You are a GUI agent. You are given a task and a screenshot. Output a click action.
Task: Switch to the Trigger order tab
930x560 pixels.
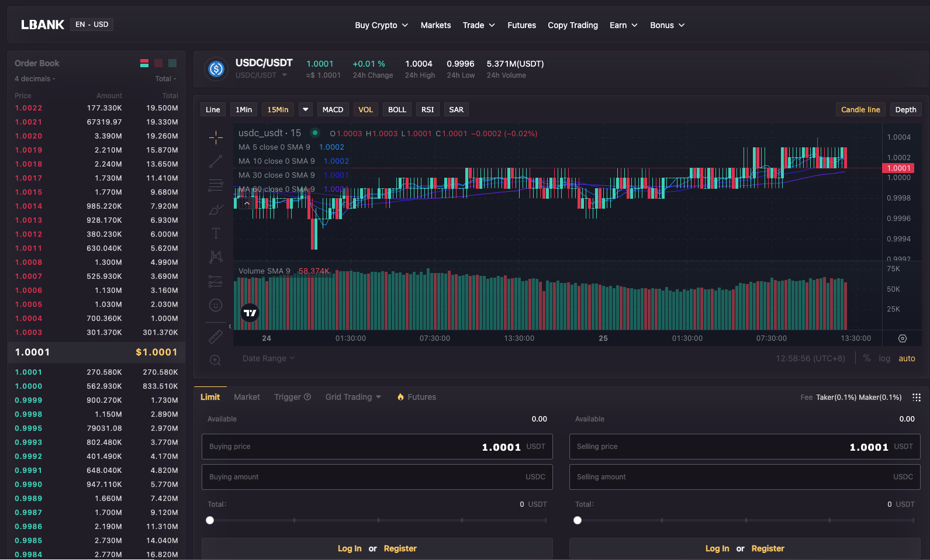pos(288,397)
